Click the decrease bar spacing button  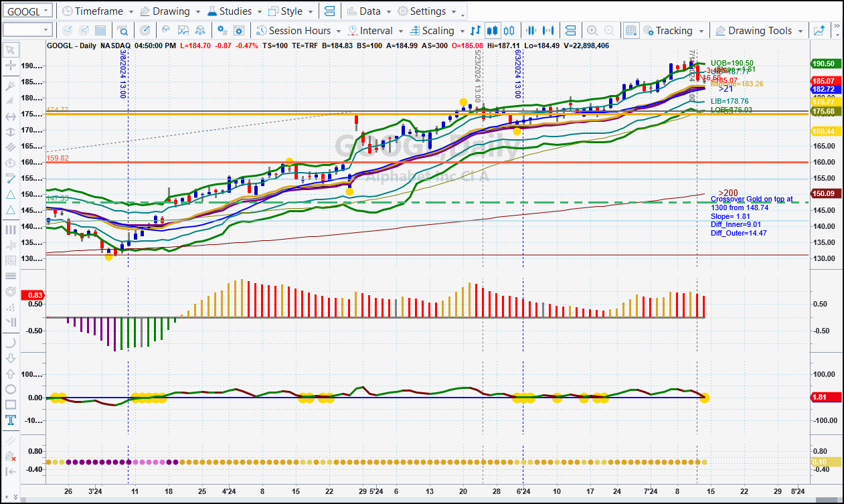(532, 31)
